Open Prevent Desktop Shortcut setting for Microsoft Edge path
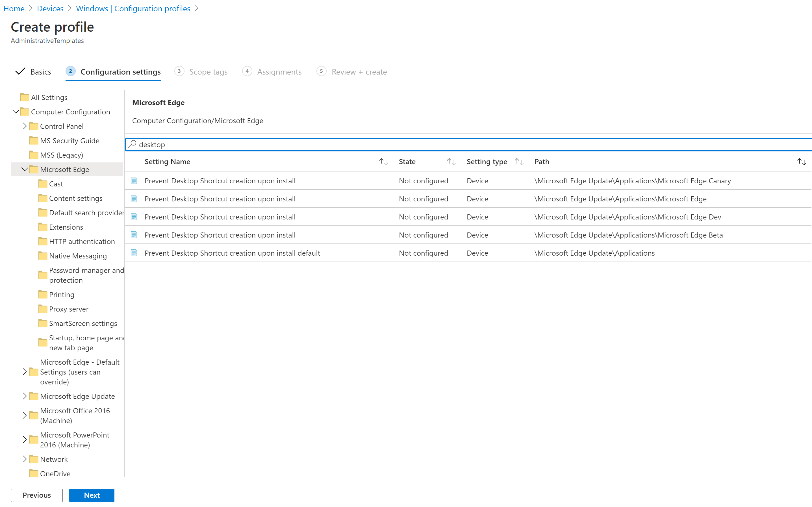The image size is (812, 507). 220,199
